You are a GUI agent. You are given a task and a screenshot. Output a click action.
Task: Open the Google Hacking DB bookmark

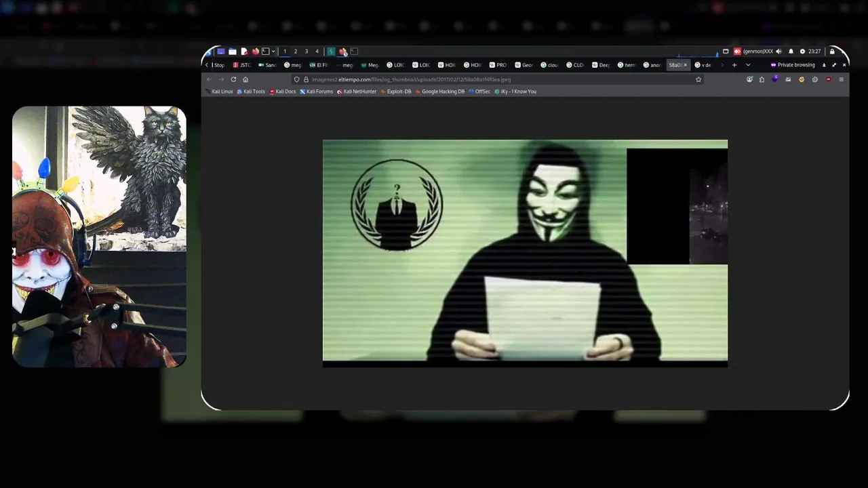[440, 91]
